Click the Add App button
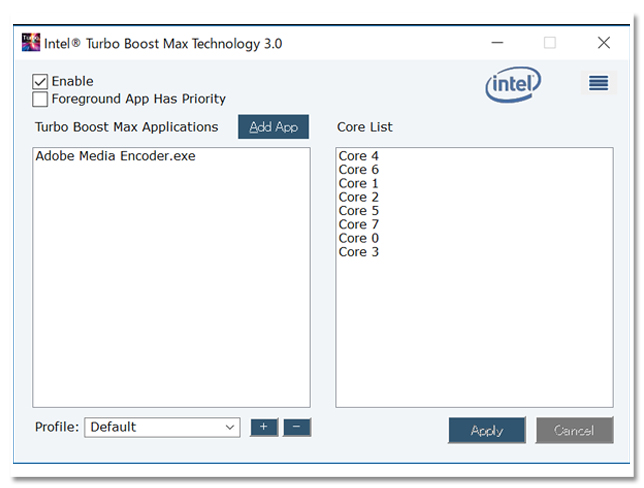Image resolution: width=644 pixels, height=488 pixels. (x=274, y=127)
